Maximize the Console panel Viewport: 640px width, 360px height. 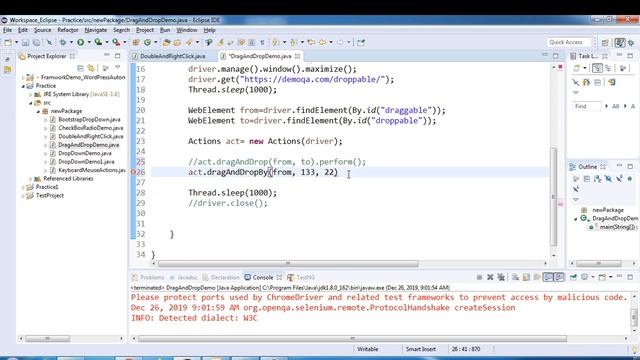click(630, 277)
